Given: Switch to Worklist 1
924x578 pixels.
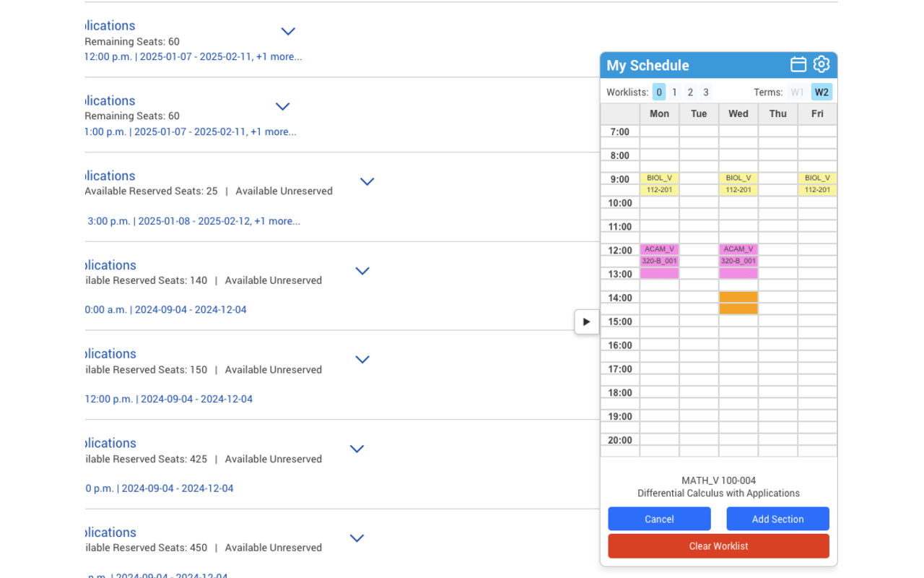Looking at the screenshot, I should pos(674,92).
